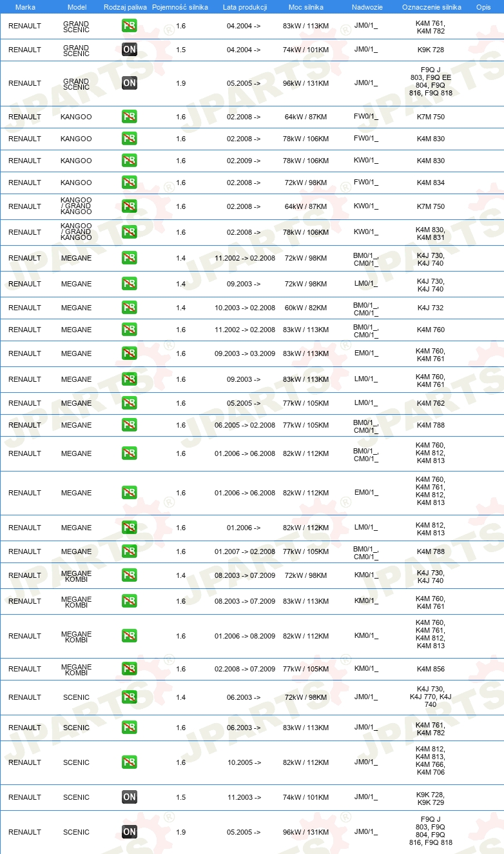This screenshot has height=854, width=504.
Task: Click petrol icon in Megane Kombi 1.4 row
Action: [130, 575]
